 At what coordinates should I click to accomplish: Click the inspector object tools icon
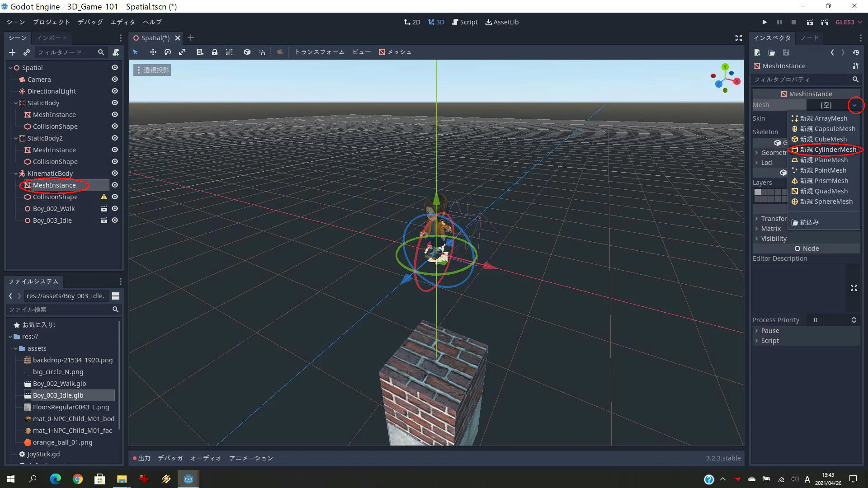pyautogui.click(x=856, y=66)
